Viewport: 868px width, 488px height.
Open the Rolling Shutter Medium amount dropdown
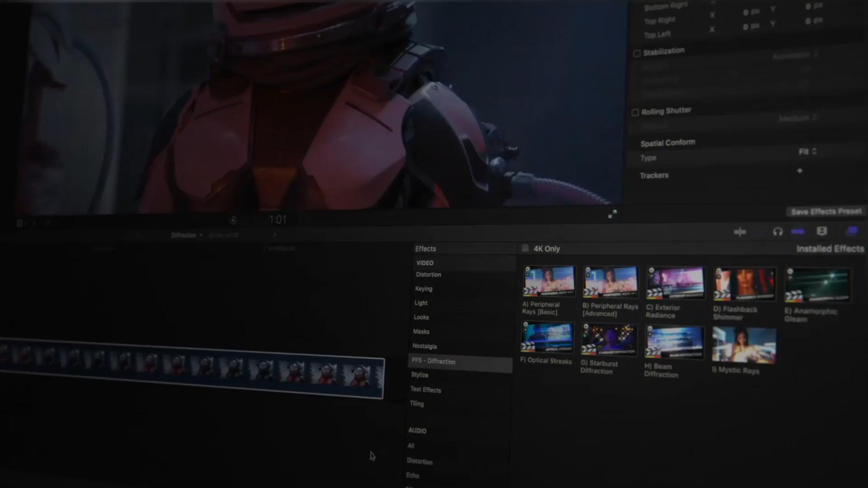(x=798, y=118)
